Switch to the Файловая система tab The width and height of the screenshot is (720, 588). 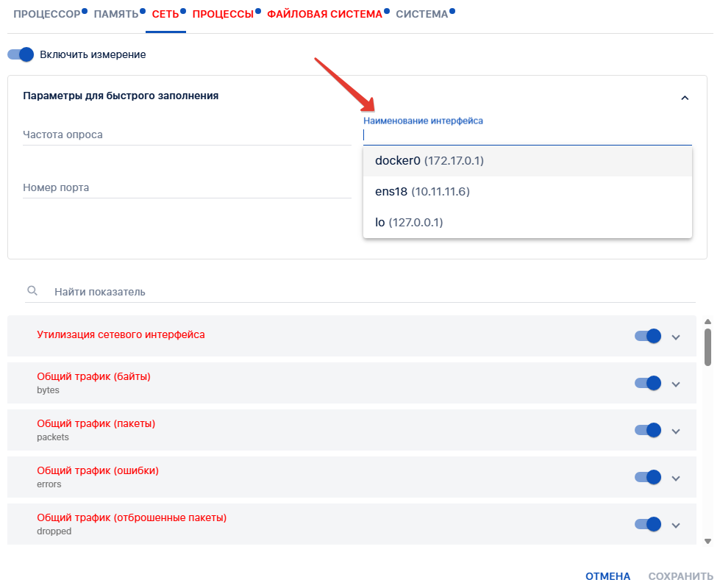(x=324, y=14)
